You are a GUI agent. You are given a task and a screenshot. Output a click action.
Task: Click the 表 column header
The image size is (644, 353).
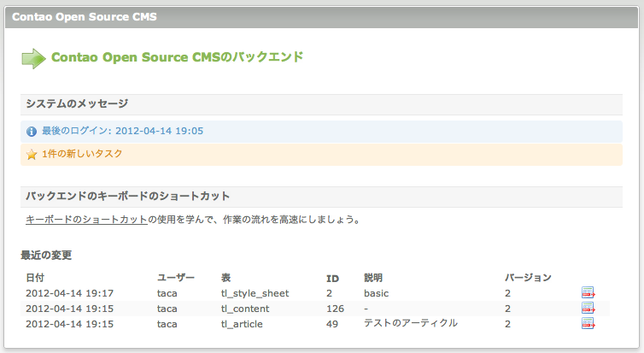[225, 278]
